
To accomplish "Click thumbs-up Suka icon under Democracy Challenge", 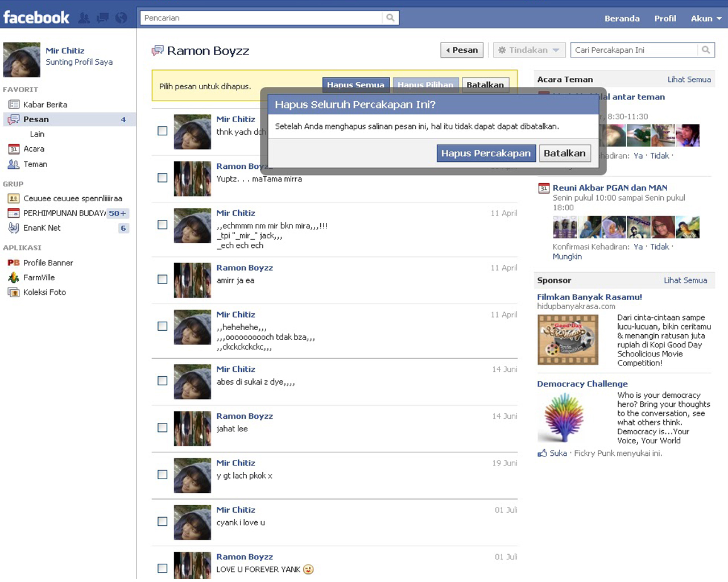I will 543,453.
